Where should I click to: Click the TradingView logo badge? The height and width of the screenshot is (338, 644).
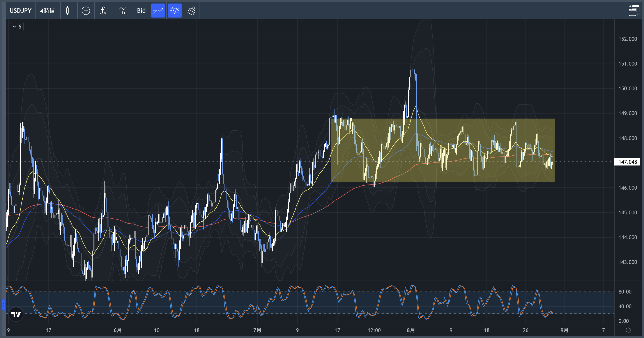point(16,314)
